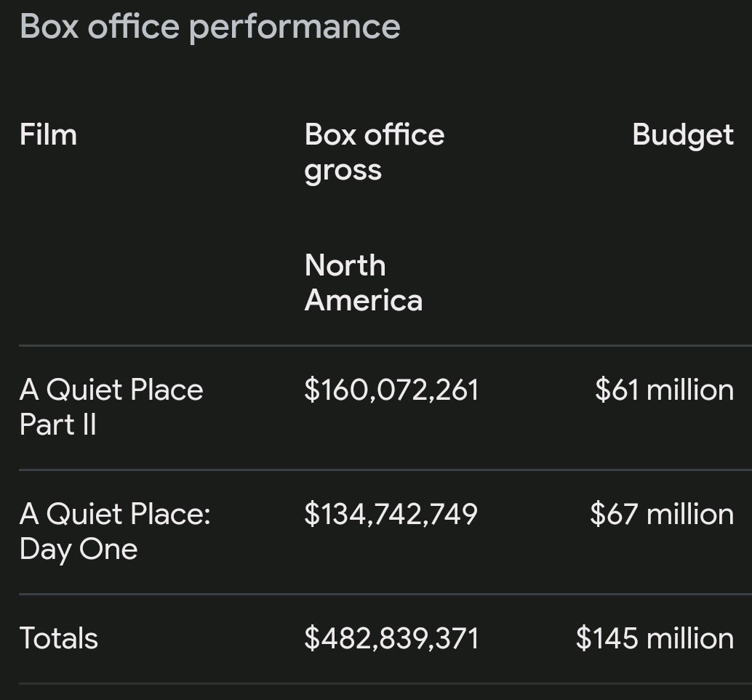The image size is (752, 700).
Task: Click the word "gross" in the column header
Action: pos(343,170)
